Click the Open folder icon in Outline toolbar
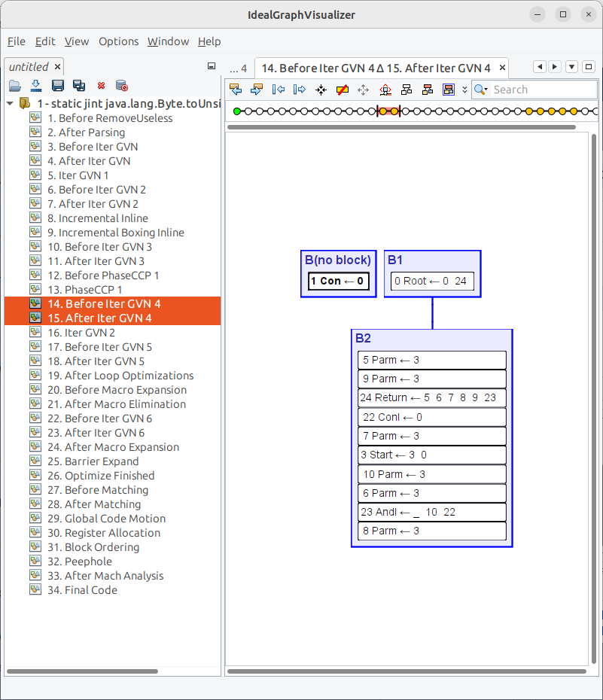This screenshot has height=700, width=603. (x=14, y=86)
